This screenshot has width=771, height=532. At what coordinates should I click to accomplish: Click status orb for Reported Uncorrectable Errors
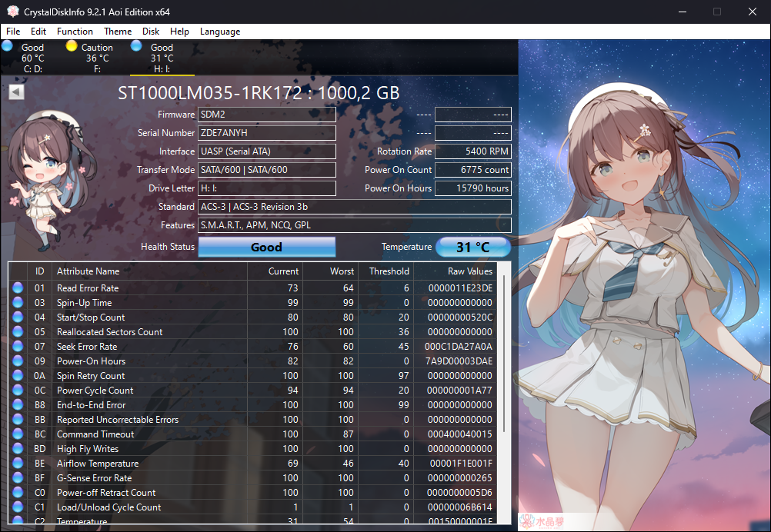click(x=18, y=420)
